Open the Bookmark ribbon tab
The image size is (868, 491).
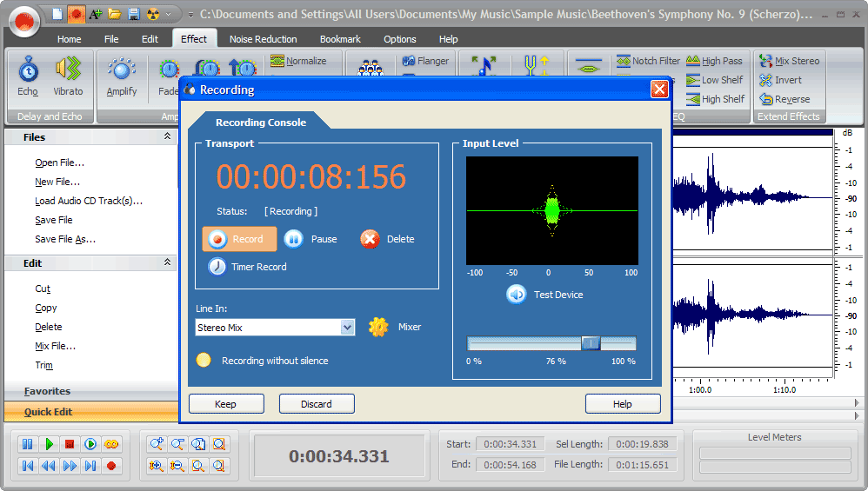[x=340, y=39]
